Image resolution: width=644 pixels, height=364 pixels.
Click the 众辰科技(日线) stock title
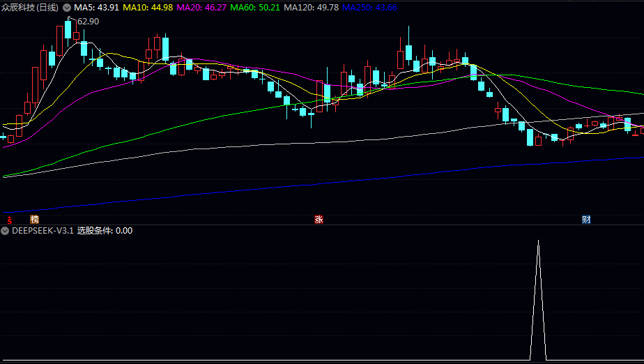point(30,7)
